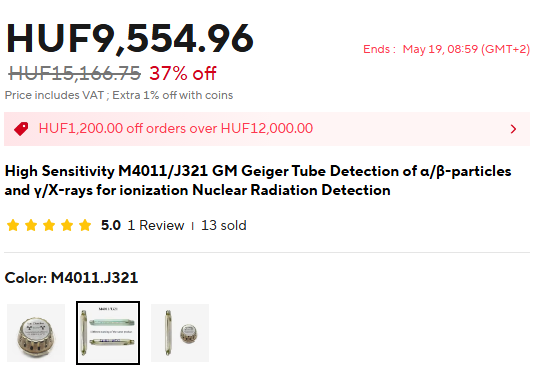Open the HUF1,200.00 off orders promotion banner
The height and width of the screenshot is (392, 546).
coord(267,129)
